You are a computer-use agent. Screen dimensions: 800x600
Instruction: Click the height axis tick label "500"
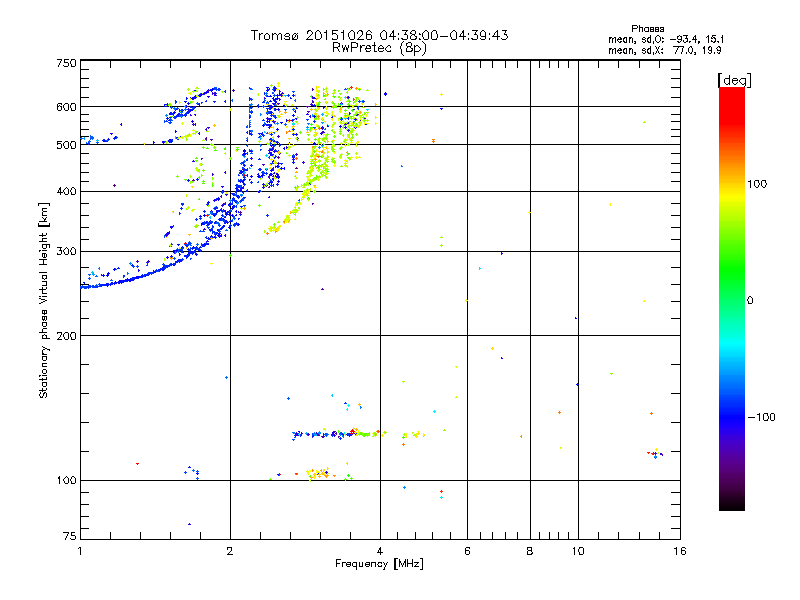[x=66, y=145]
